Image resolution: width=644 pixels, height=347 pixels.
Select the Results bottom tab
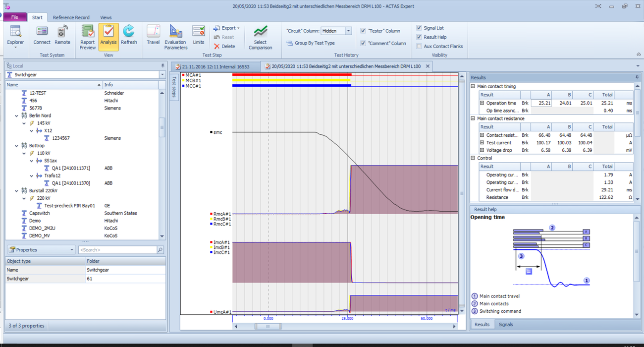coord(482,325)
